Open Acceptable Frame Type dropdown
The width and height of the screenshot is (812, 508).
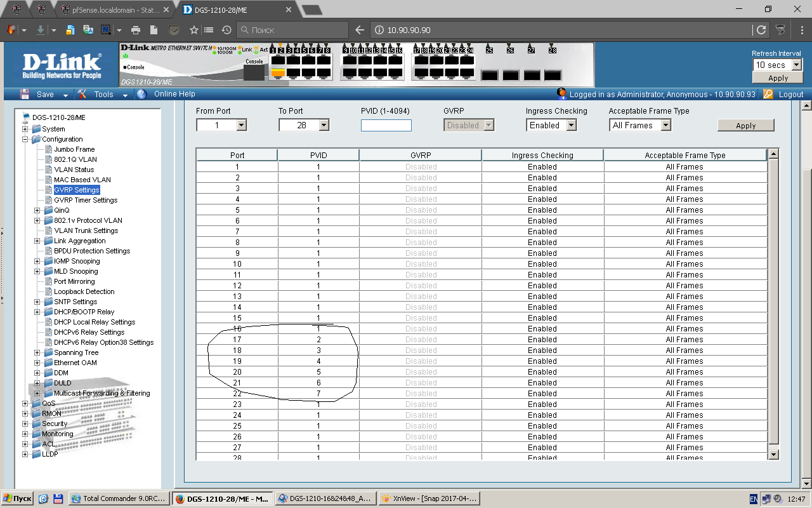665,126
